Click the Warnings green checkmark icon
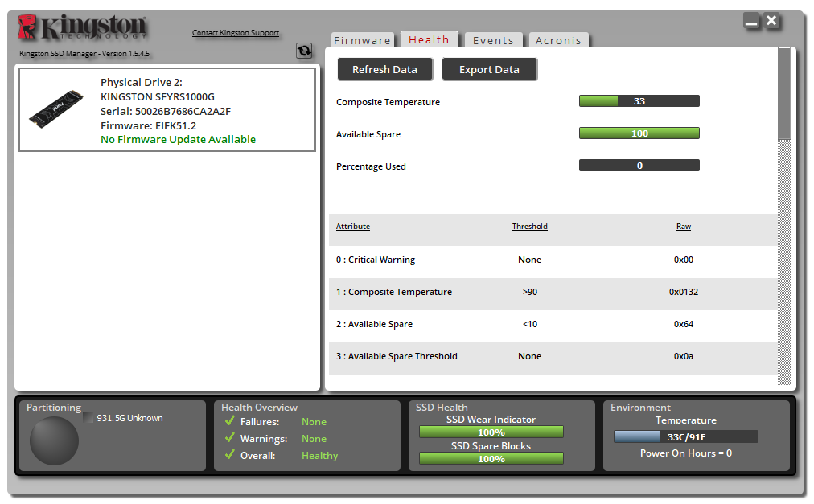 click(230, 437)
